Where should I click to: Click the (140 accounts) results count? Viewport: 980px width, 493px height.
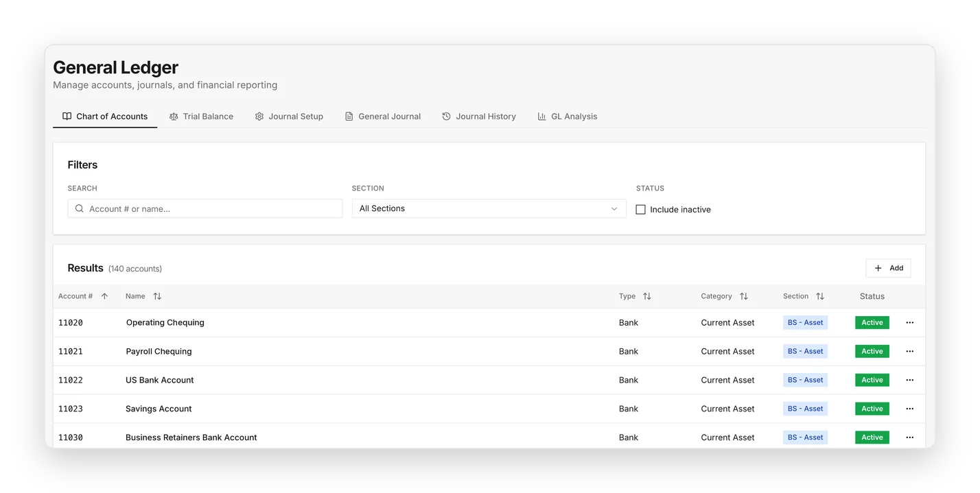pos(135,269)
